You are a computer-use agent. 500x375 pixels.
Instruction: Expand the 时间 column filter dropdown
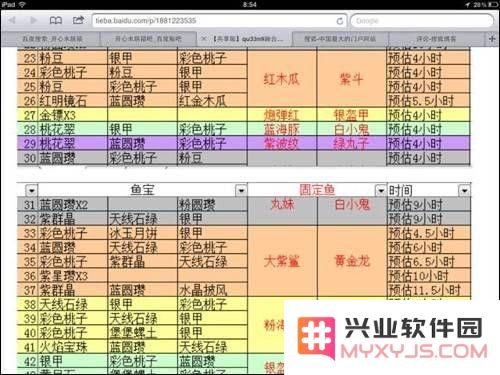[465, 191]
